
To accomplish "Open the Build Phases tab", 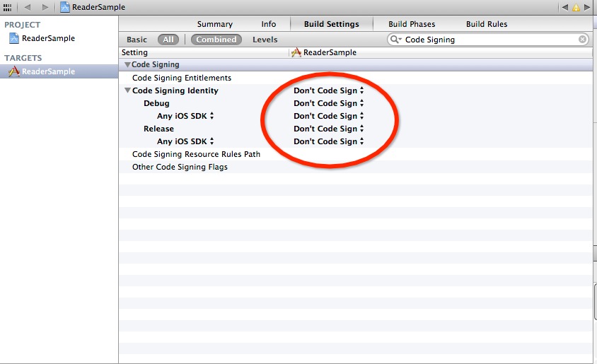I will click(x=412, y=24).
